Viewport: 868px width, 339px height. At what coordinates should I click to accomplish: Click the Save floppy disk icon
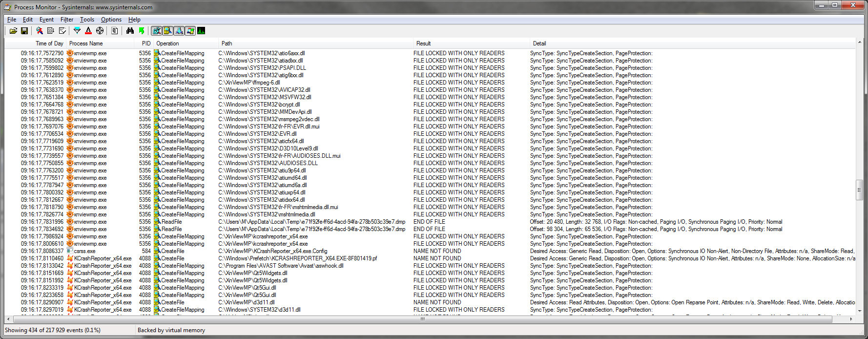click(x=24, y=31)
